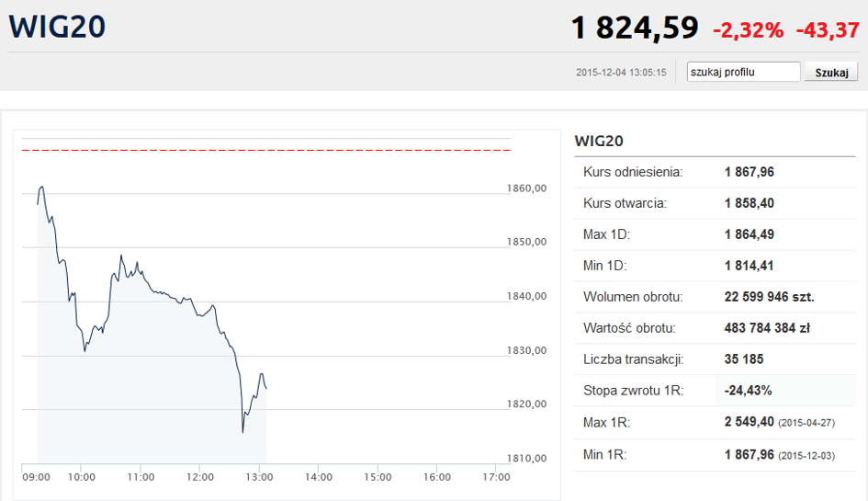The image size is (868, 501).
Task: Select the Kurs odniesienia row label
Action: (633, 171)
